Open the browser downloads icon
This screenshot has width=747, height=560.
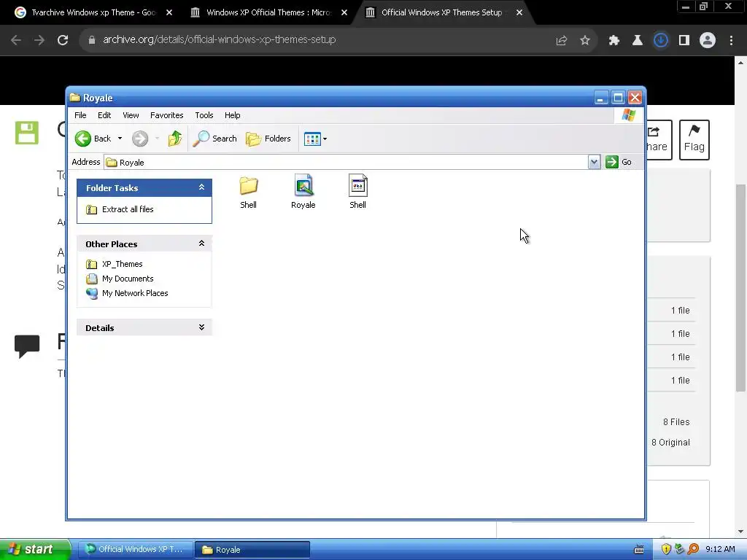point(661,41)
